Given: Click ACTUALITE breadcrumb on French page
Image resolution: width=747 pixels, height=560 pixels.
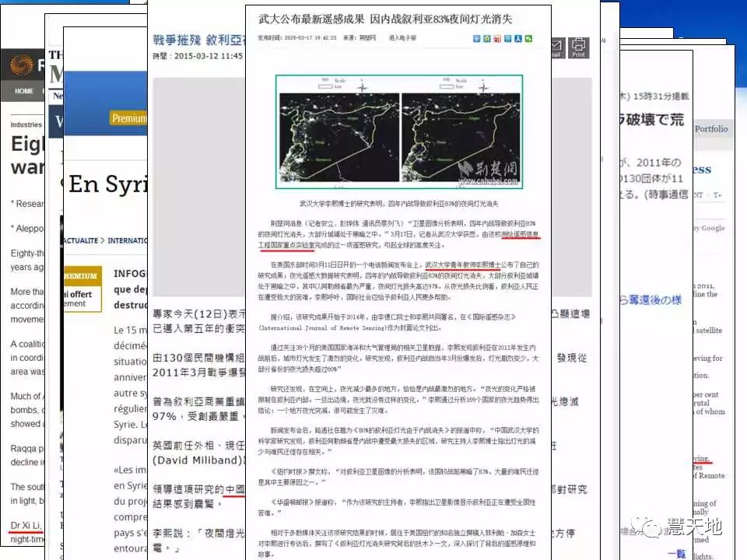Looking at the screenshot, I should (80, 240).
